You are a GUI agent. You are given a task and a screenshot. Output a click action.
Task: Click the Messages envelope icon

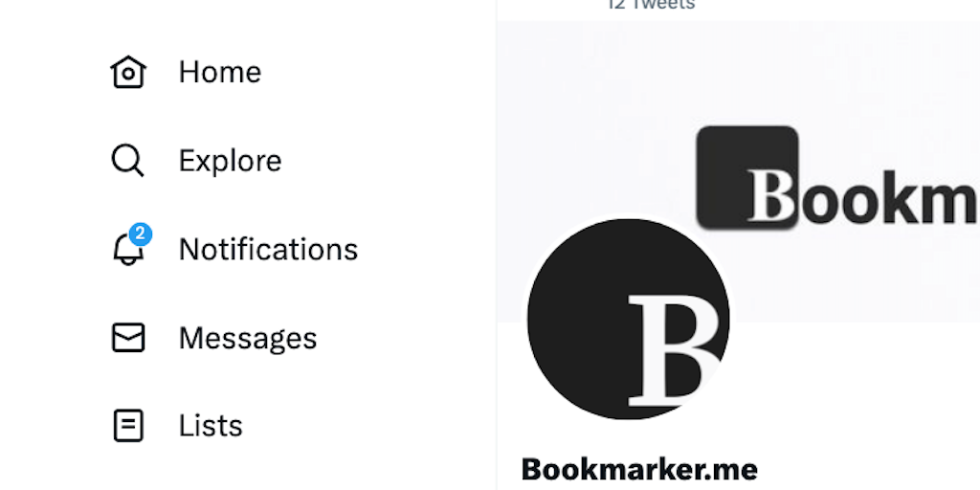[x=128, y=338]
